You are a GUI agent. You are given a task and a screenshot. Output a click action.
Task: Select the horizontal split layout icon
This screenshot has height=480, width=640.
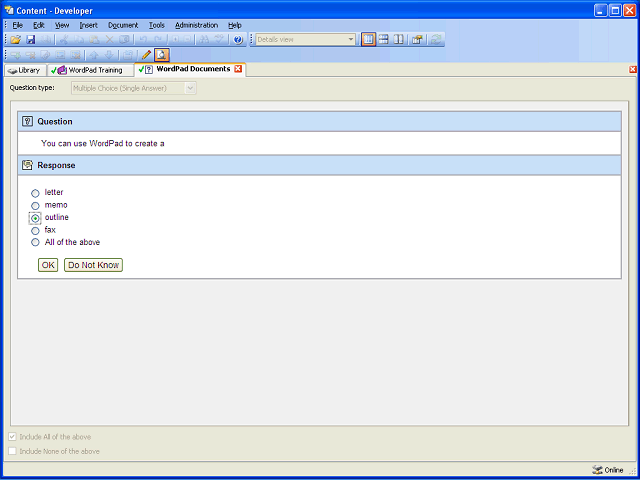[x=383, y=40]
